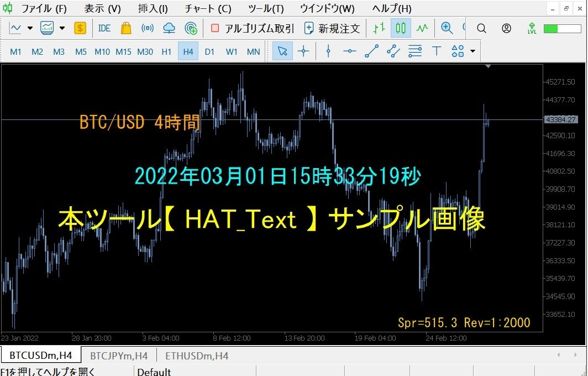Toggle the LVL display button
588x376 pixels.
click(531, 28)
